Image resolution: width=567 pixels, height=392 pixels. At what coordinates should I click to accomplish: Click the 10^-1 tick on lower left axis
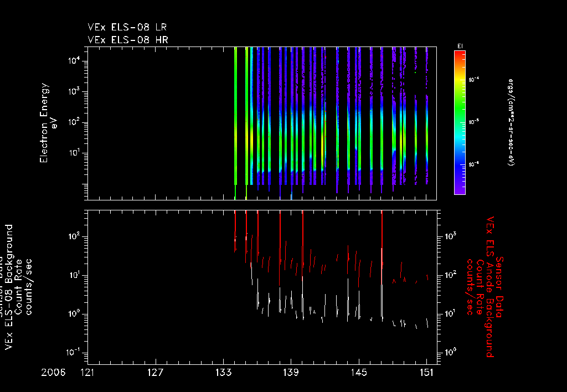(73, 352)
